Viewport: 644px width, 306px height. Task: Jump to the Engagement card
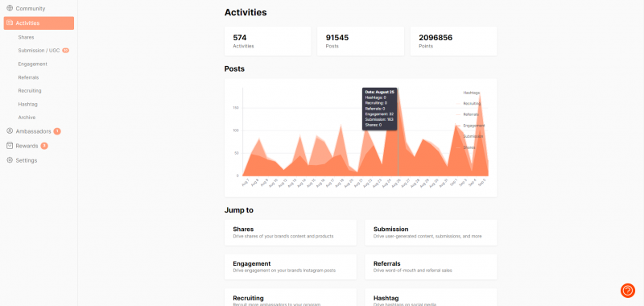click(x=291, y=267)
